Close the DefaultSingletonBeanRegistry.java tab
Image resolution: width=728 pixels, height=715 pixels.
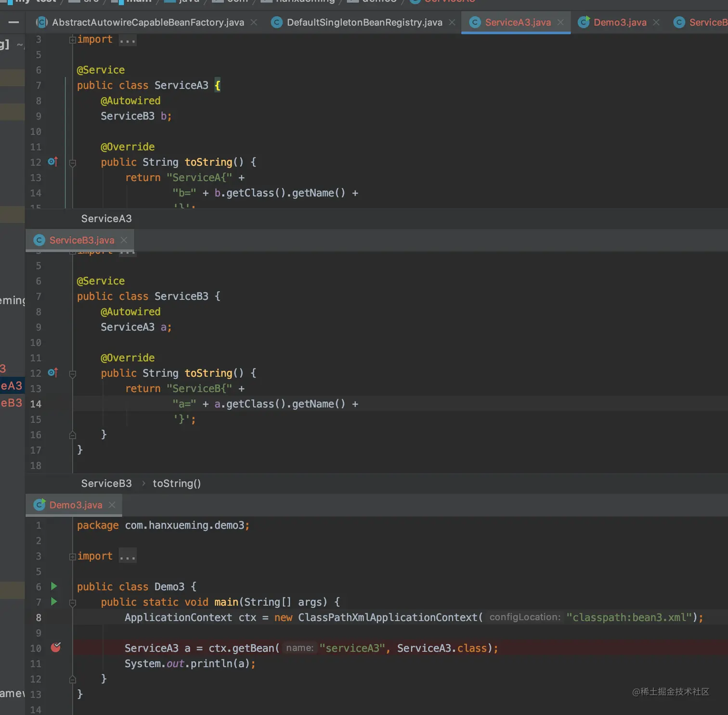pos(452,22)
